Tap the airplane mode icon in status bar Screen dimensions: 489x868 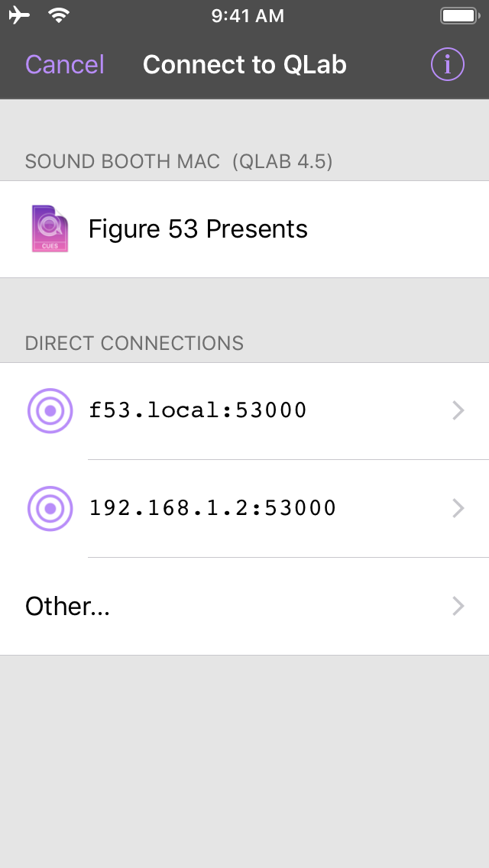click(x=18, y=14)
